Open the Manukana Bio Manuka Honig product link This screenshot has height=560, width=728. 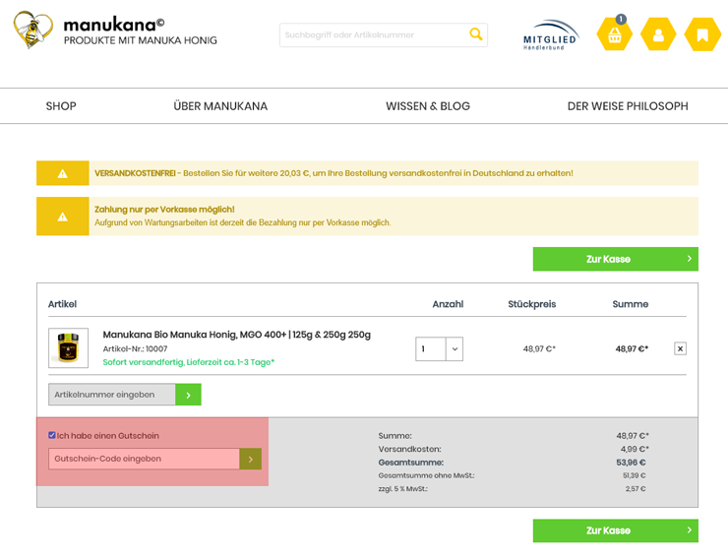pos(237,335)
